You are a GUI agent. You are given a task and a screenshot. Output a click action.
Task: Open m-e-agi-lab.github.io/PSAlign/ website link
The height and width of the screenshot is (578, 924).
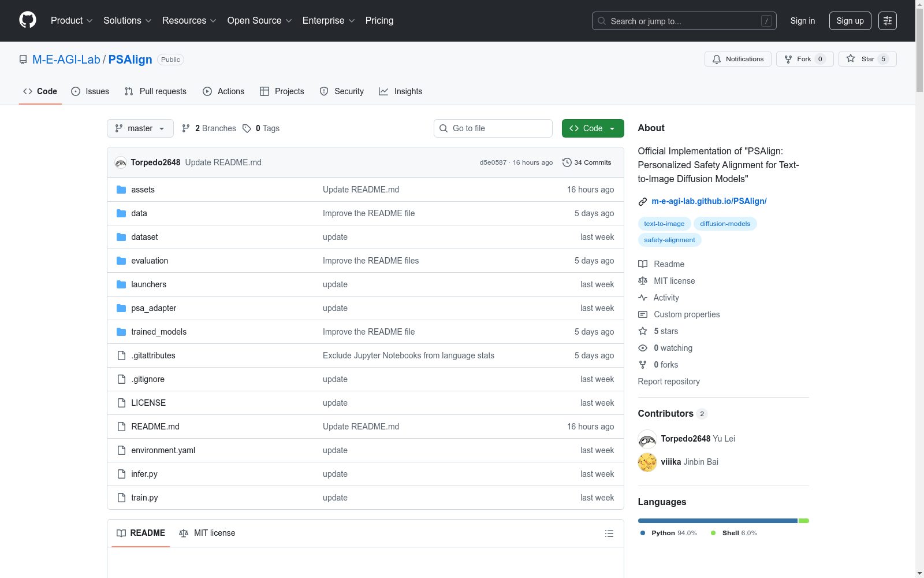coord(709,201)
